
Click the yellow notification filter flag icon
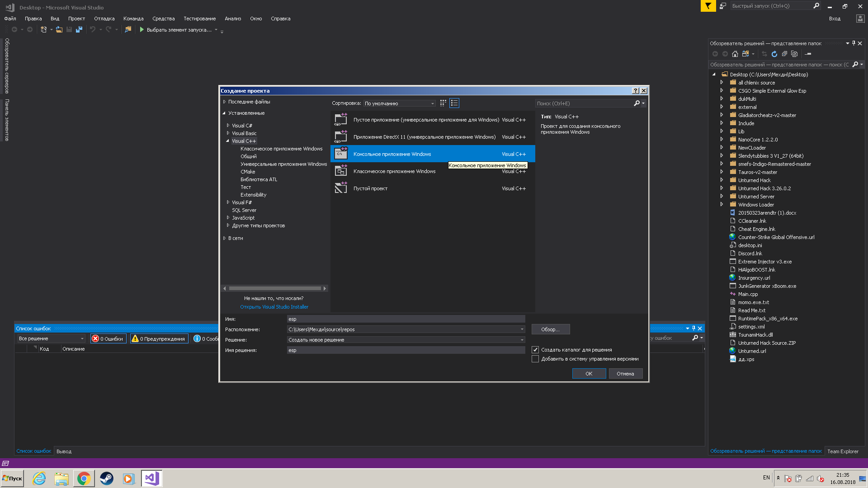(x=708, y=6)
